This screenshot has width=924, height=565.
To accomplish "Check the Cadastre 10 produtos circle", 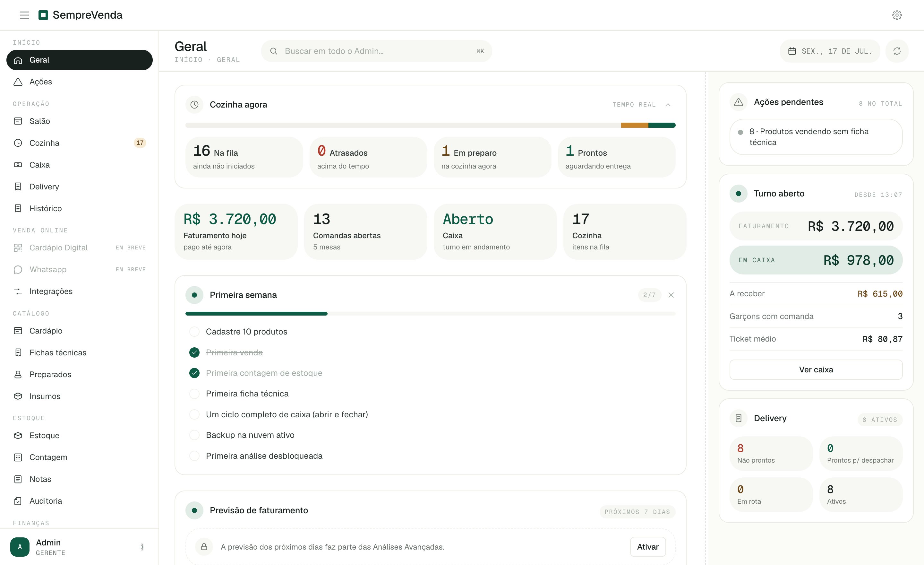I will click(194, 332).
